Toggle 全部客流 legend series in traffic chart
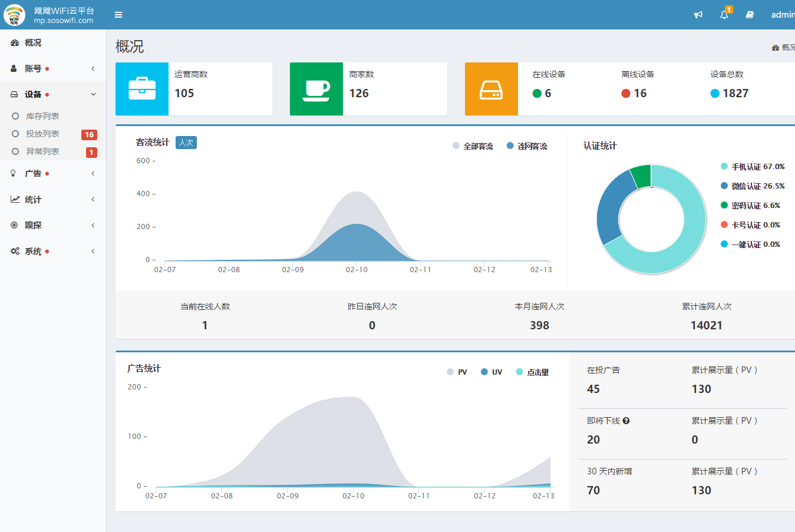 (473, 146)
